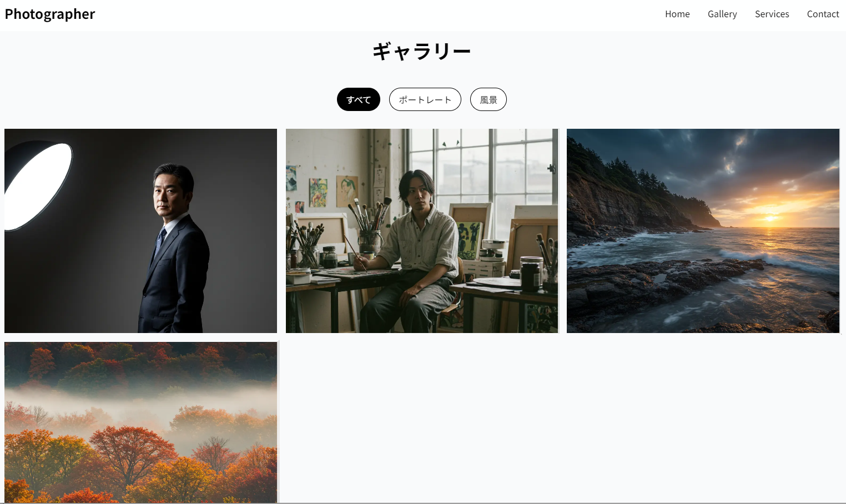Image resolution: width=846 pixels, height=504 pixels.
Task: Click the Contact link in header
Action: (823, 14)
